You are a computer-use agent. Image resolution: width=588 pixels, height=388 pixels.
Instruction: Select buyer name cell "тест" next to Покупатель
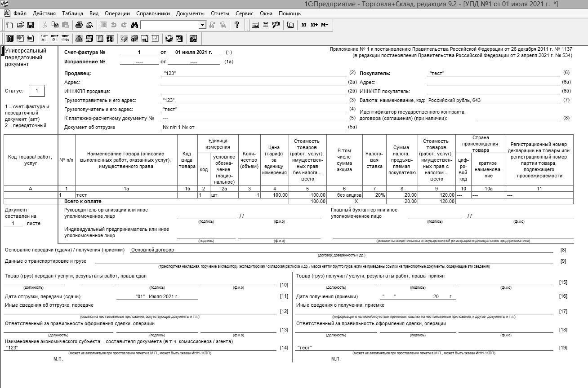493,73
